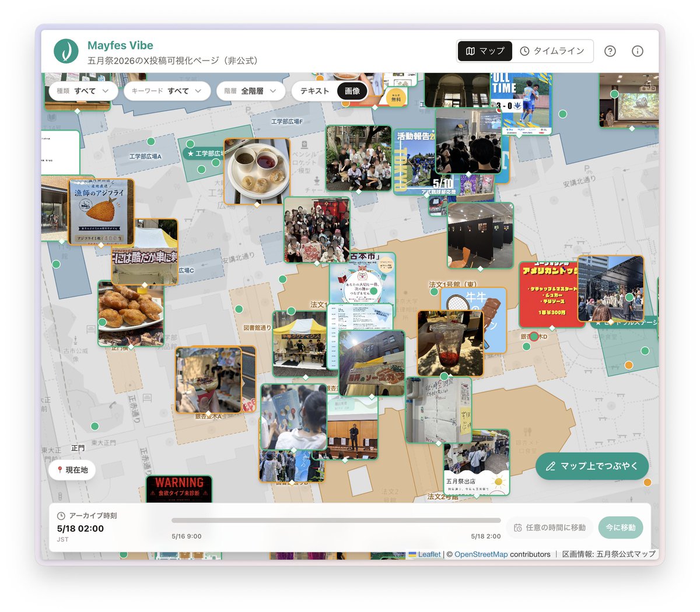Open the drink cup with strawberries photo
The width and height of the screenshot is (700, 612).
pyautogui.click(x=450, y=343)
